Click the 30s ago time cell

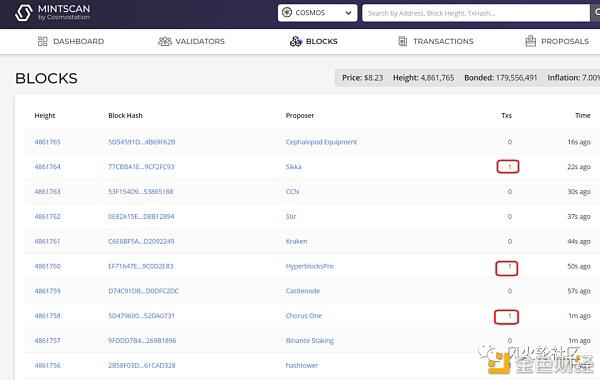[x=579, y=192]
